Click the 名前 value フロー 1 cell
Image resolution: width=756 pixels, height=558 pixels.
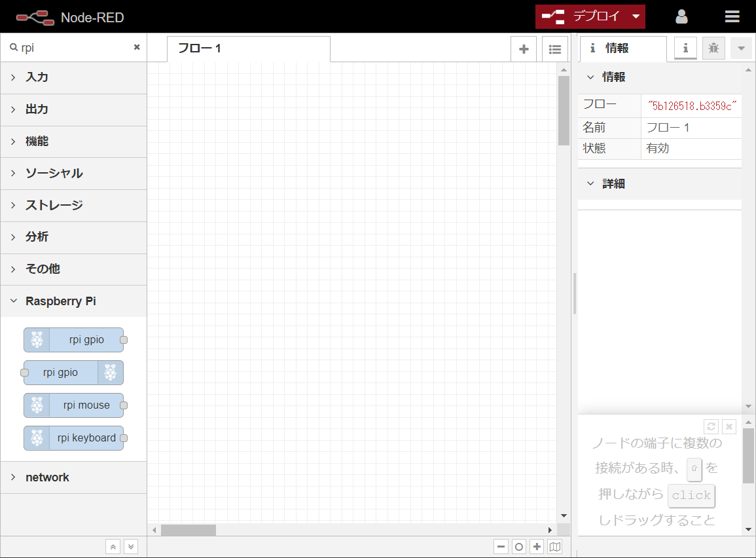[x=691, y=128]
